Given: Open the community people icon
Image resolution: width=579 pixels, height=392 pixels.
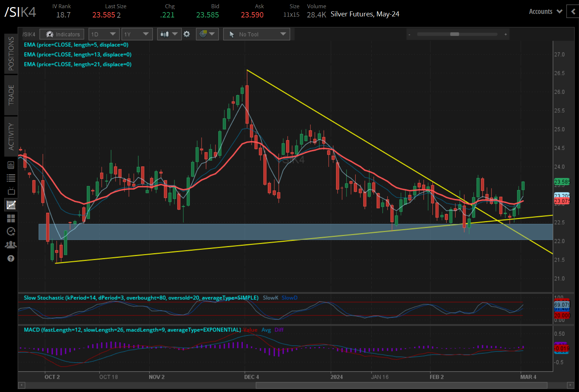Looking at the screenshot, I should pos(11,245).
